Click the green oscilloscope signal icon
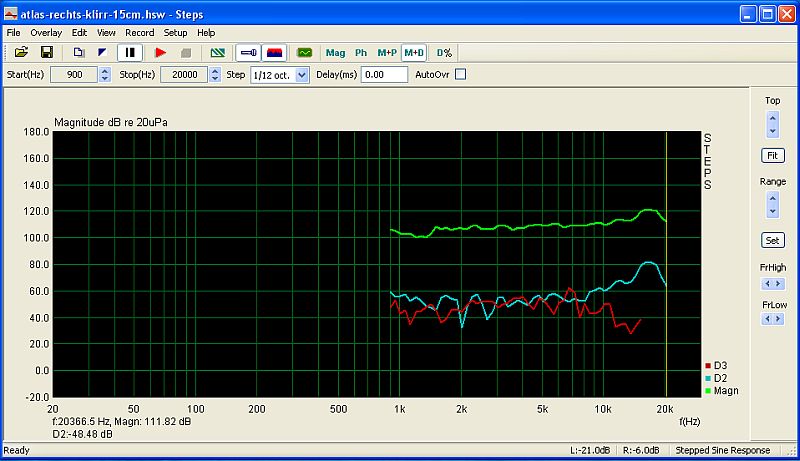This screenshot has width=800, height=461. [305, 52]
